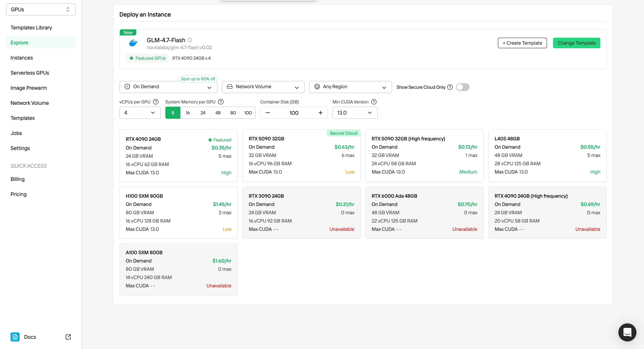Open the Any Region dropdown
644x349 pixels.
(x=350, y=87)
